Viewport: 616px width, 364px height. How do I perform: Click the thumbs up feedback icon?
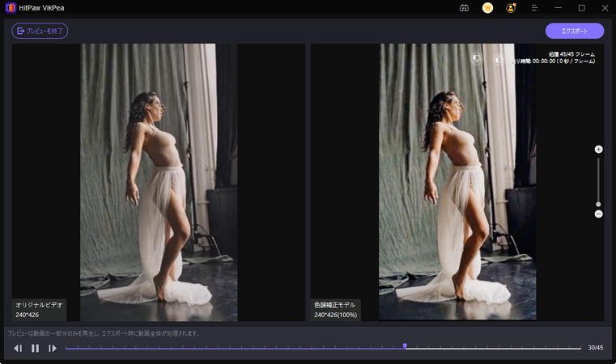[x=498, y=59]
